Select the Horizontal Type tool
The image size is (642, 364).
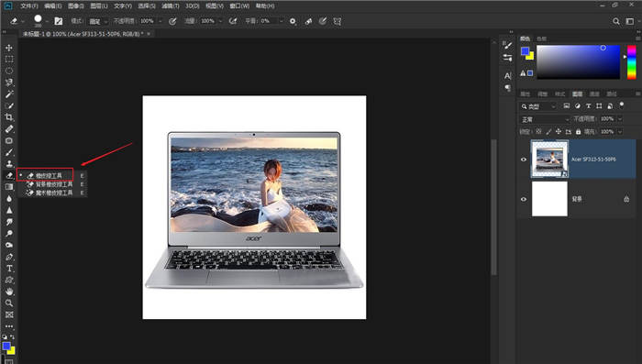click(x=9, y=269)
